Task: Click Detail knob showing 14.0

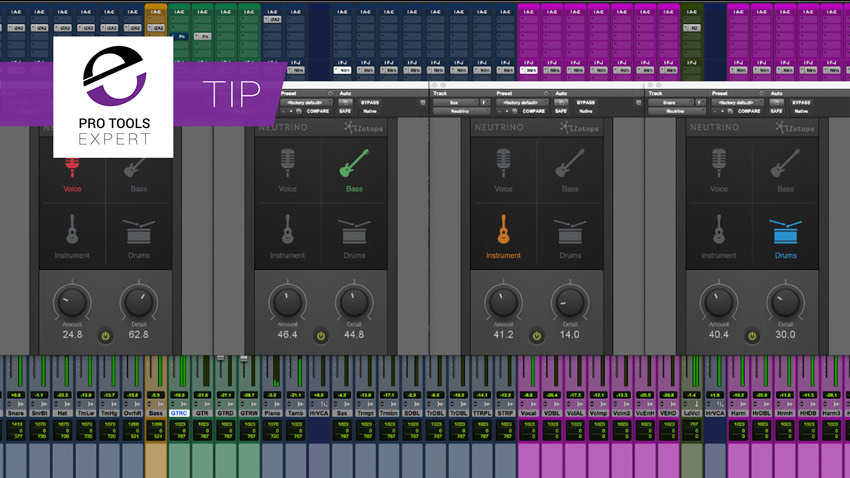Action: click(x=570, y=302)
